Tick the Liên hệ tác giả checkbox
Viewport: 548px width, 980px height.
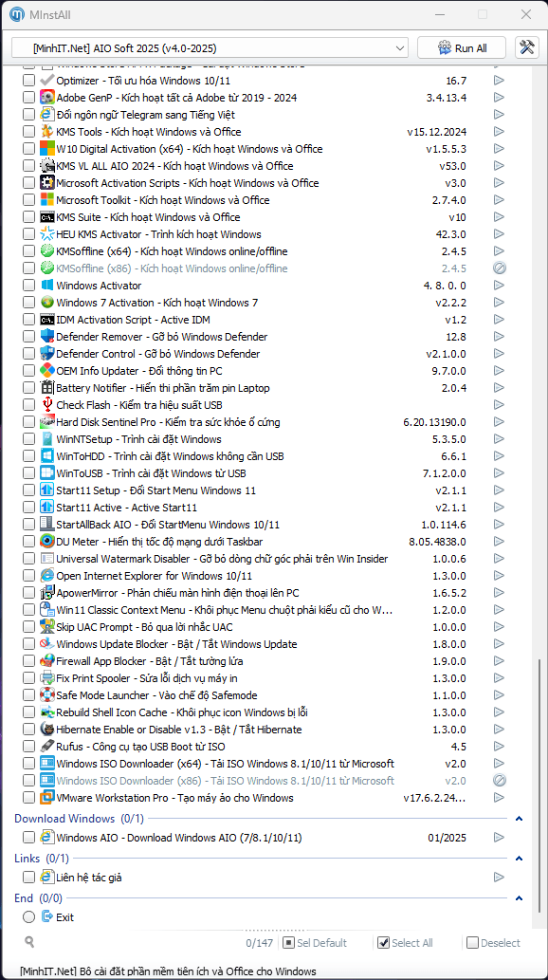pos(28,878)
